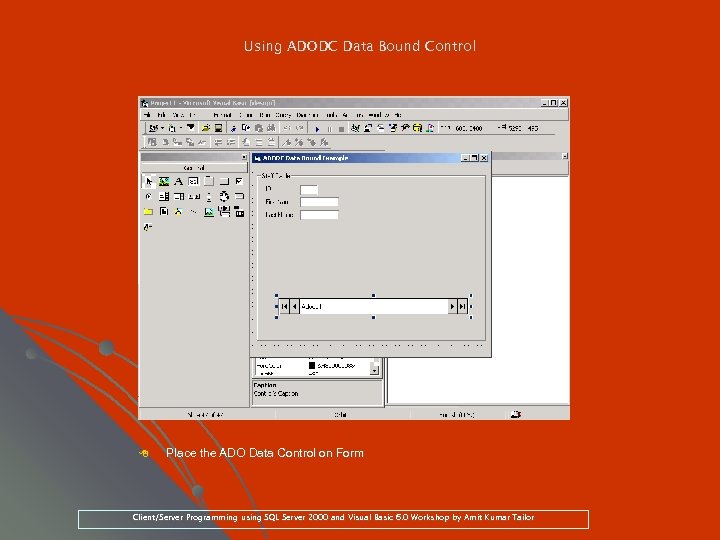The width and height of the screenshot is (720, 540).
Task: Click the Save Project toolbar icon
Action: (x=219, y=128)
